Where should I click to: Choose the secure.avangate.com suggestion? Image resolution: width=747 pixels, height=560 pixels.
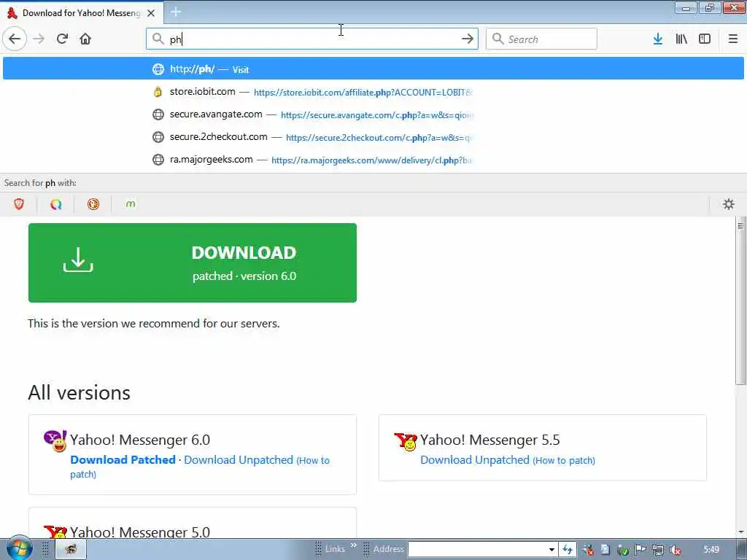click(373, 114)
